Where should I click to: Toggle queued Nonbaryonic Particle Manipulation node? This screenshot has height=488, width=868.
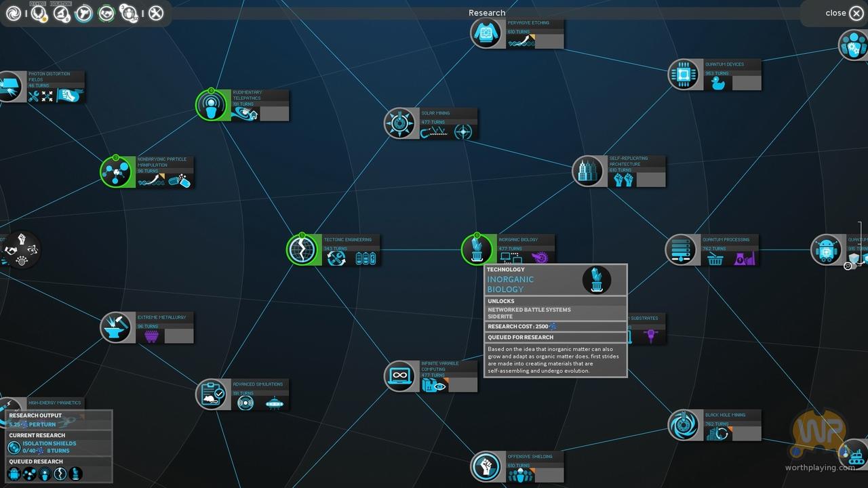pyautogui.click(x=116, y=172)
